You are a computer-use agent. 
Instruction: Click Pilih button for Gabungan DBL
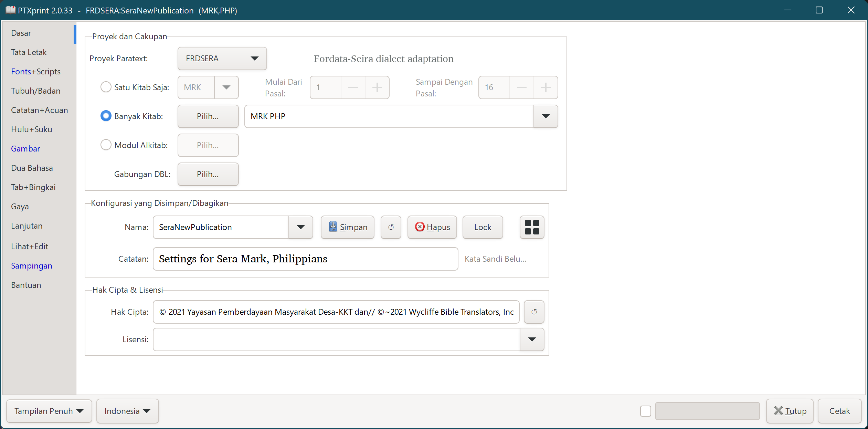point(208,174)
